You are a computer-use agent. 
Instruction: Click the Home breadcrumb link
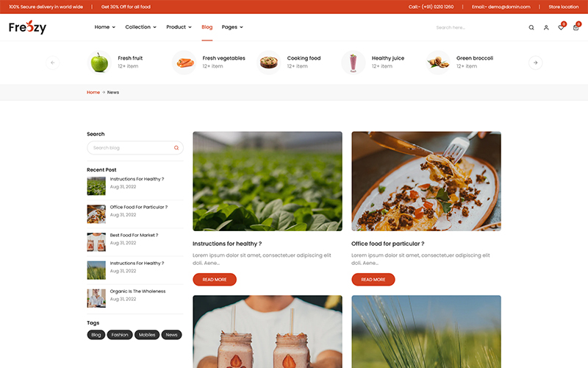[x=93, y=93]
